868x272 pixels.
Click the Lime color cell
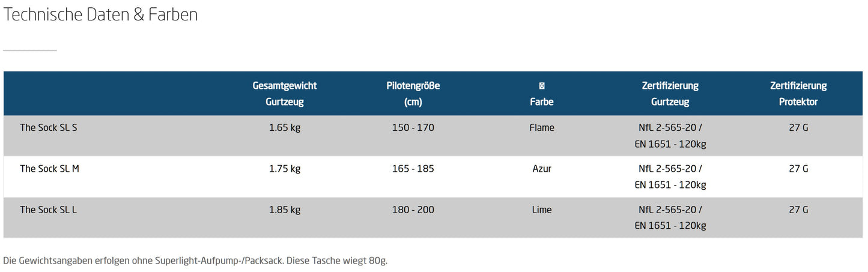(542, 210)
